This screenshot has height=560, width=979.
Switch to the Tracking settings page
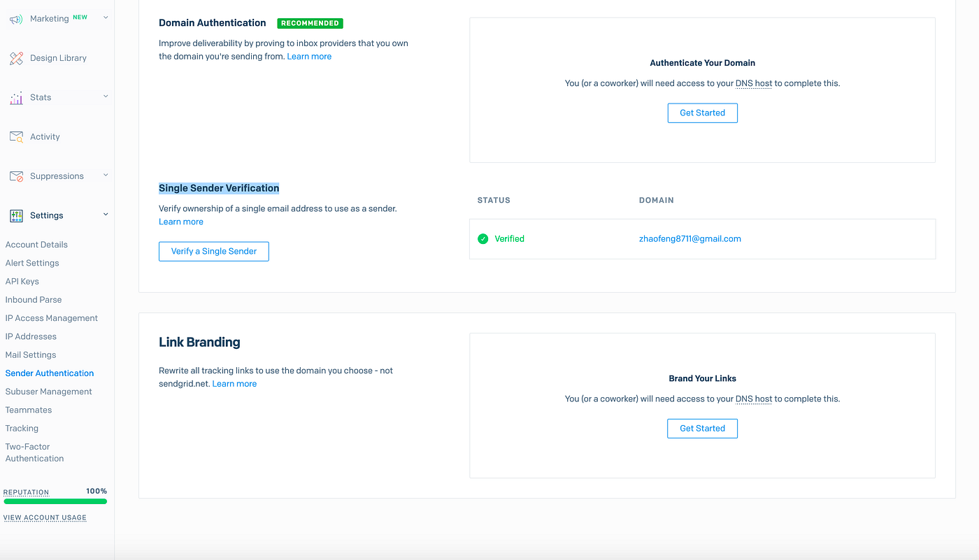(22, 428)
